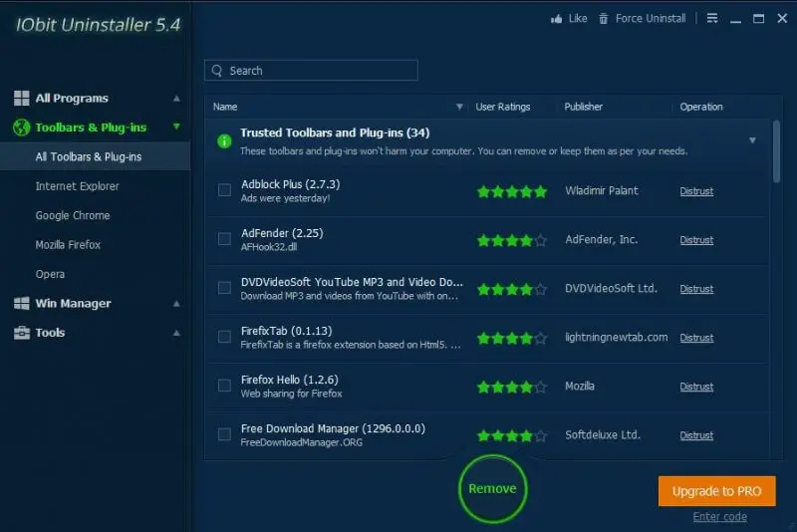The height and width of the screenshot is (532, 797).
Task: Click the Toolbars & Plug-ins globe icon
Action: click(x=21, y=128)
